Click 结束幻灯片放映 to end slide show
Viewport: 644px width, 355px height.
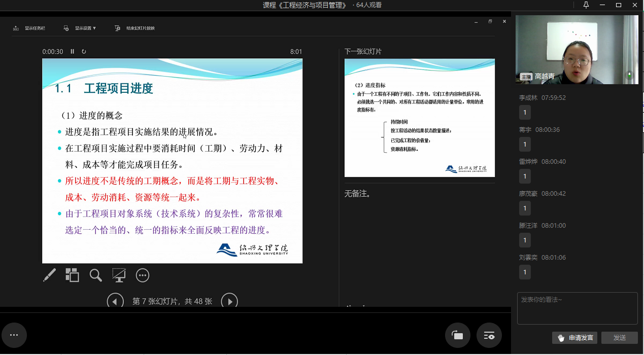coord(135,28)
